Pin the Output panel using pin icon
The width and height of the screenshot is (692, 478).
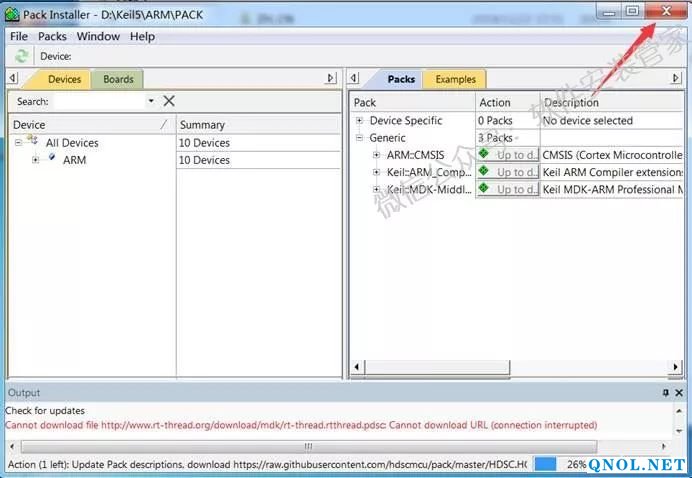(x=666, y=393)
